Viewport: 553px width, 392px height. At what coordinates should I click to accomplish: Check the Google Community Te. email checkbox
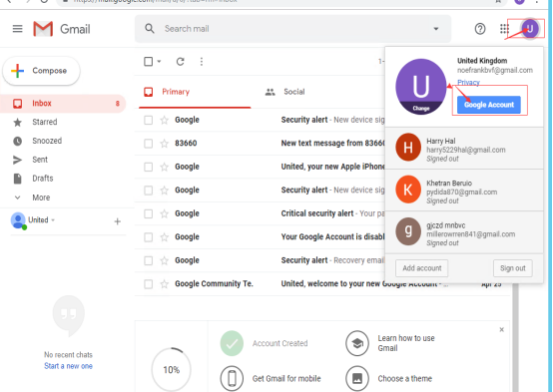[x=148, y=284]
